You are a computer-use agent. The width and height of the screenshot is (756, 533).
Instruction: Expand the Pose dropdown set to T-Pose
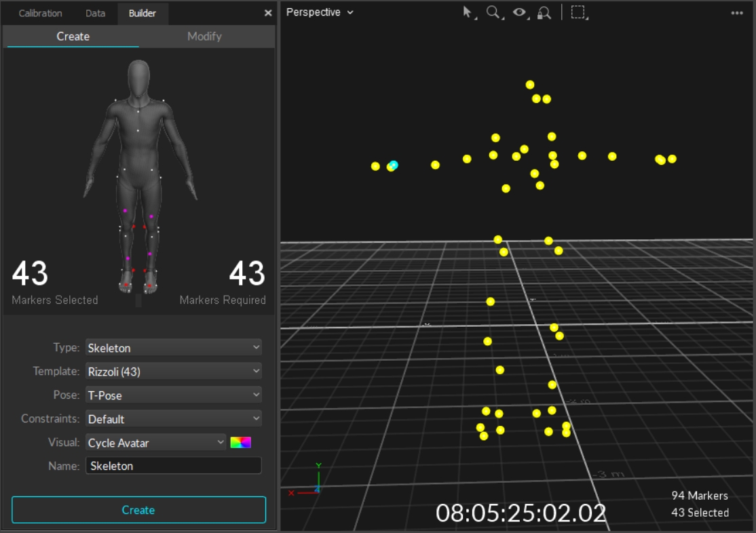click(x=173, y=395)
